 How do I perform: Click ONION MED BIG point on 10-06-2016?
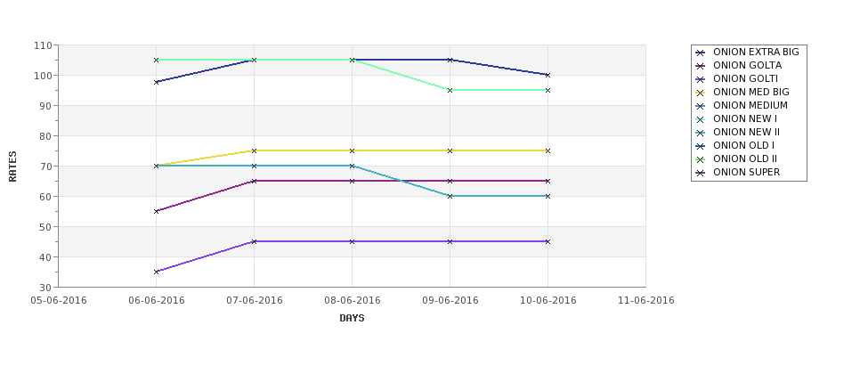548,150
